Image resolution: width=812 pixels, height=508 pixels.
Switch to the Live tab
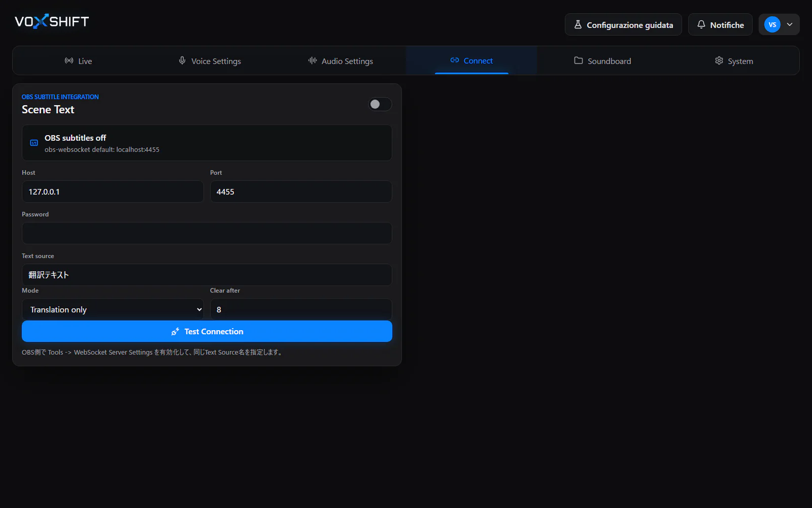click(78, 61)
